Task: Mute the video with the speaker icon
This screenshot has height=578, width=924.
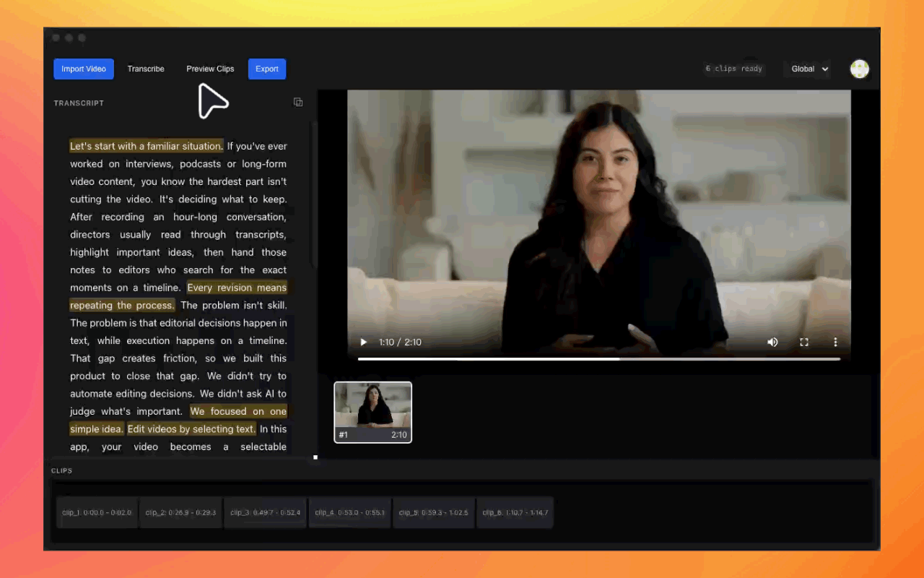Action: [x=772, y=342]
